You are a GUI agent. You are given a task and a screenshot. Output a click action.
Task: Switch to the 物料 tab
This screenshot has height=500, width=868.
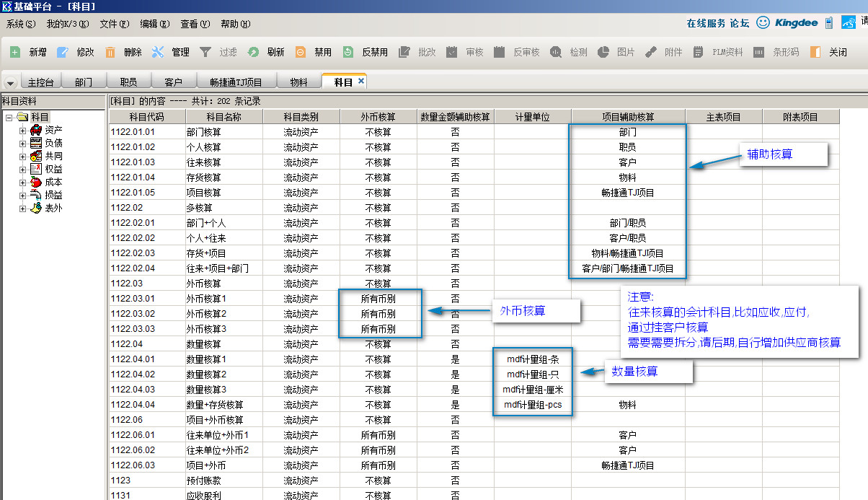[298, 82]
